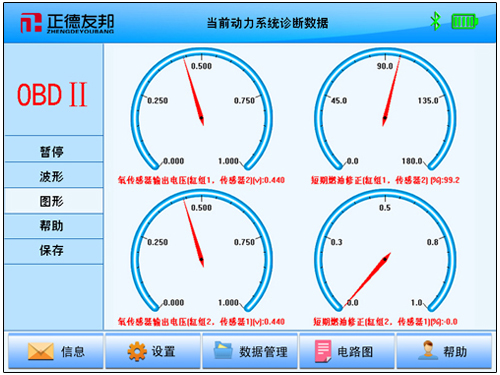This screenshot has height=375, width=500.
Task: Select 波形 waveform view in sidebar
Action: (x=54, y=175)
